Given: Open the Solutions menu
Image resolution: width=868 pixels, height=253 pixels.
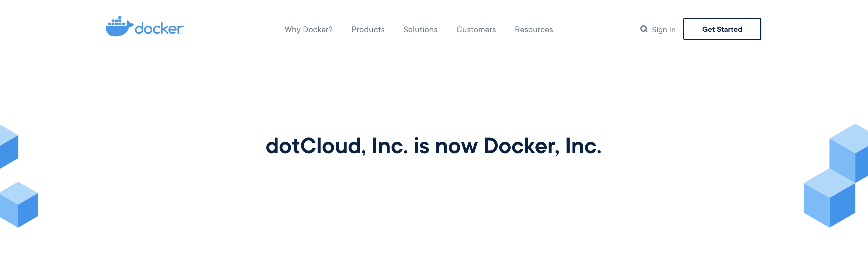Looking at the screenshot, I should [x=420, y=30].
